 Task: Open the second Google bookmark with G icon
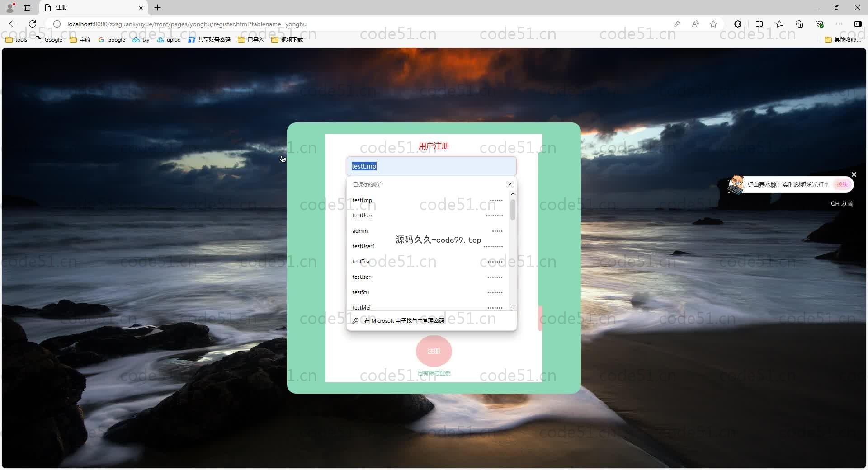[112, 40]
